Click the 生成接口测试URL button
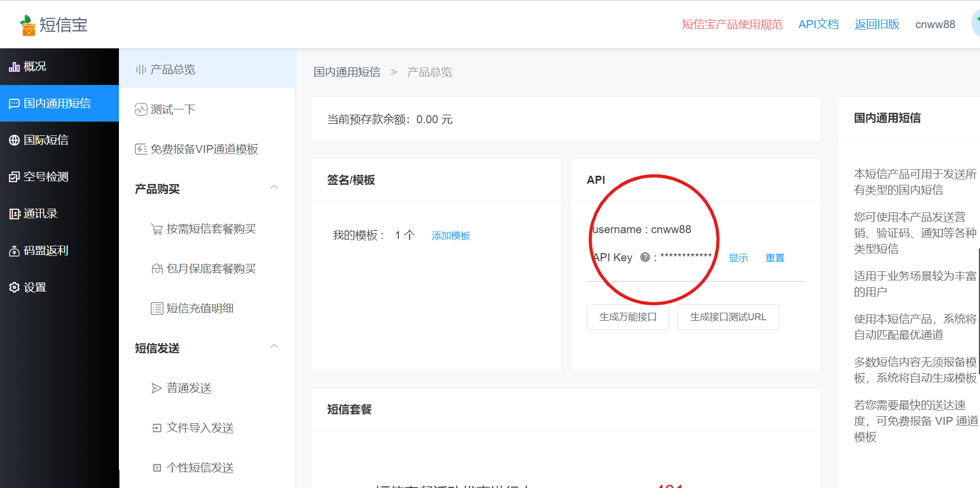Image resolution: width=980 pixels, height=488 pixels. pyautogui.click(x=728, y=317)
